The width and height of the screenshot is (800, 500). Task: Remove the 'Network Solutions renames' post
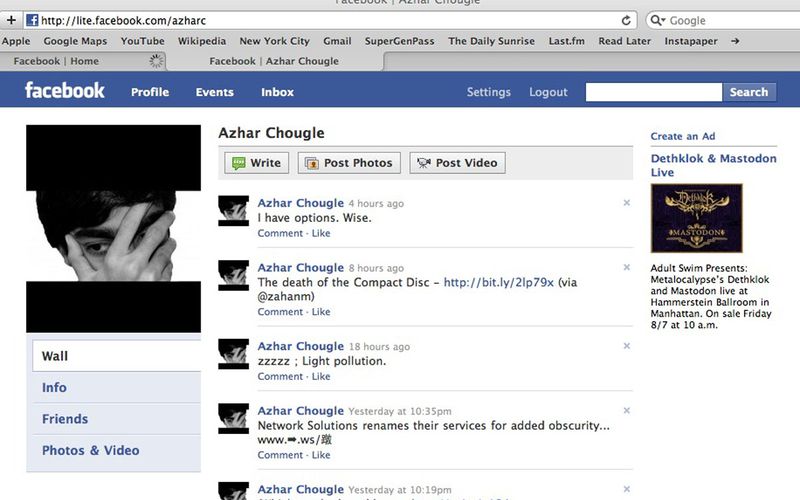tap(627, 410)
